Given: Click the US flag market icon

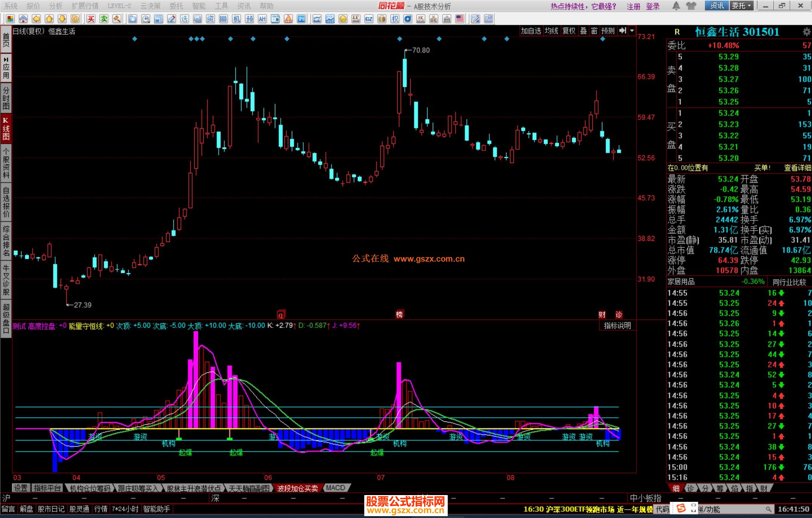Looking at the screenshot, I should tap(460, 19).
